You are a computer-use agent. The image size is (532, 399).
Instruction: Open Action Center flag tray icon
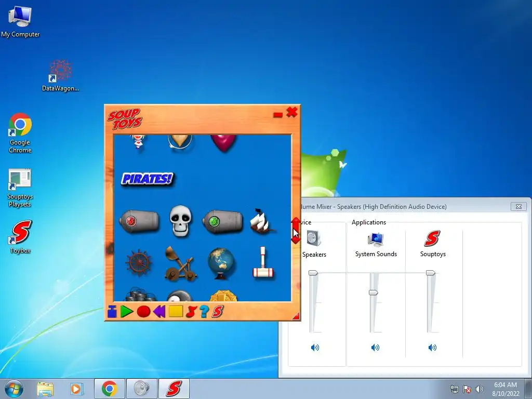point(467,389)
